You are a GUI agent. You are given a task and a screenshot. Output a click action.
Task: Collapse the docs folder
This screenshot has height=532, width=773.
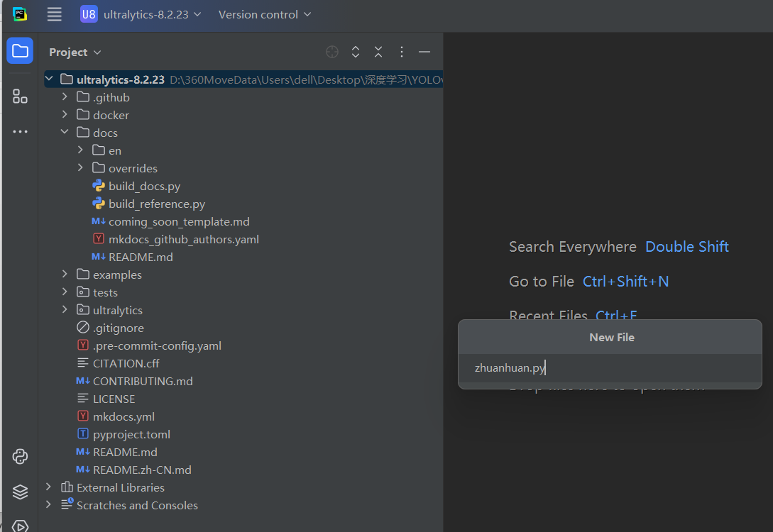click(x=65, y=132)
